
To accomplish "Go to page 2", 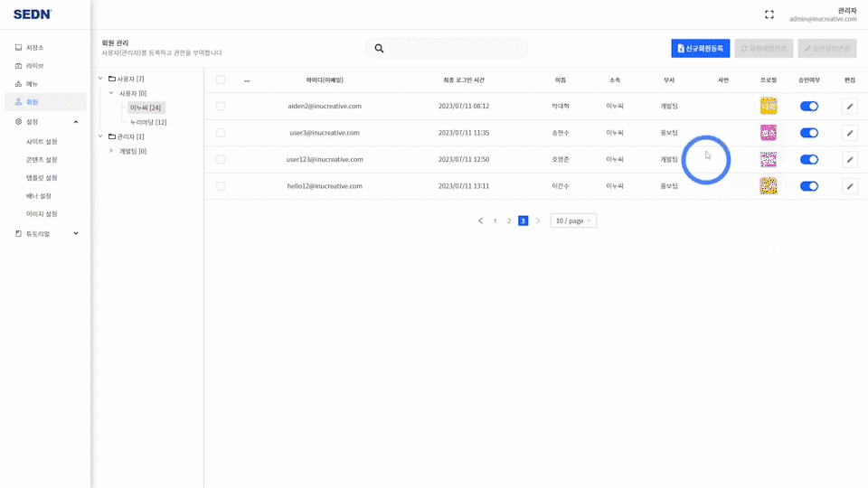I will [x=509, y=221].
